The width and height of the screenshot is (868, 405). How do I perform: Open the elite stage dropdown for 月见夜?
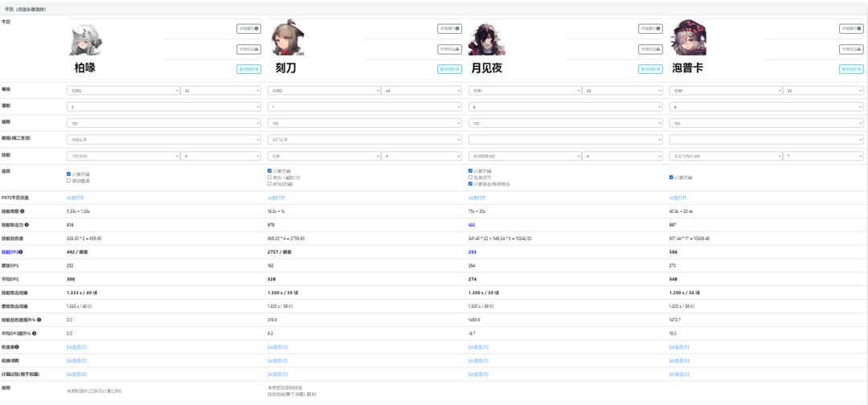coord(525,90)
